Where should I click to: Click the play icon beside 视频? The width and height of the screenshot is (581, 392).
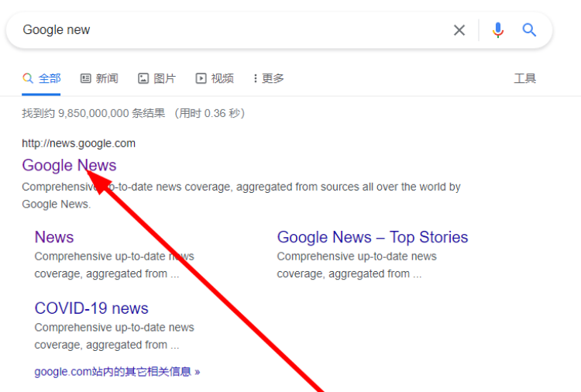point(201,78)
